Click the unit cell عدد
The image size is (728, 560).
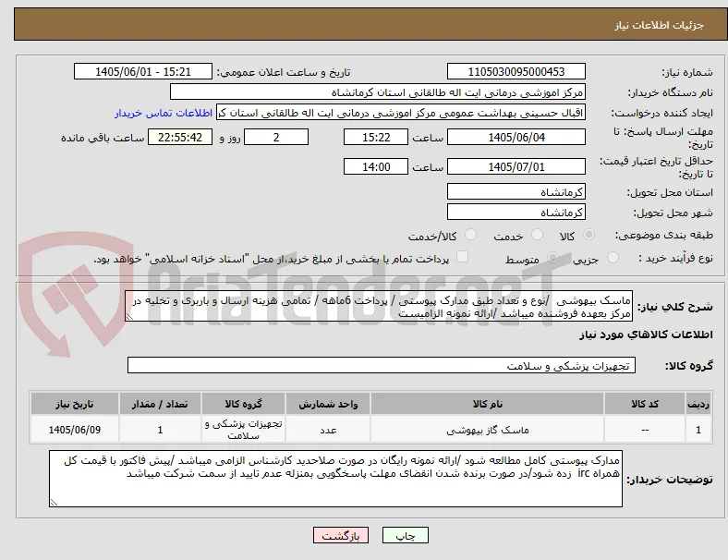(328, 430)
